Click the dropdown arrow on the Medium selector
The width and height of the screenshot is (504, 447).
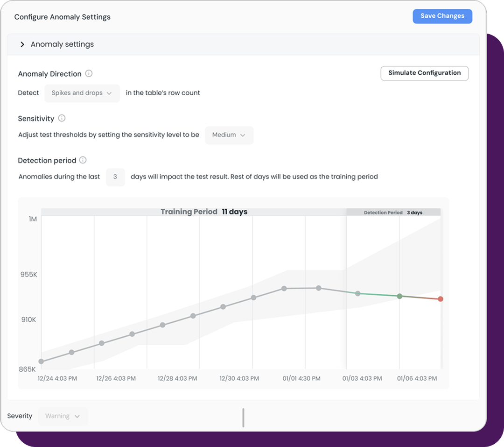pyautogui.click(x=242, y=135)
